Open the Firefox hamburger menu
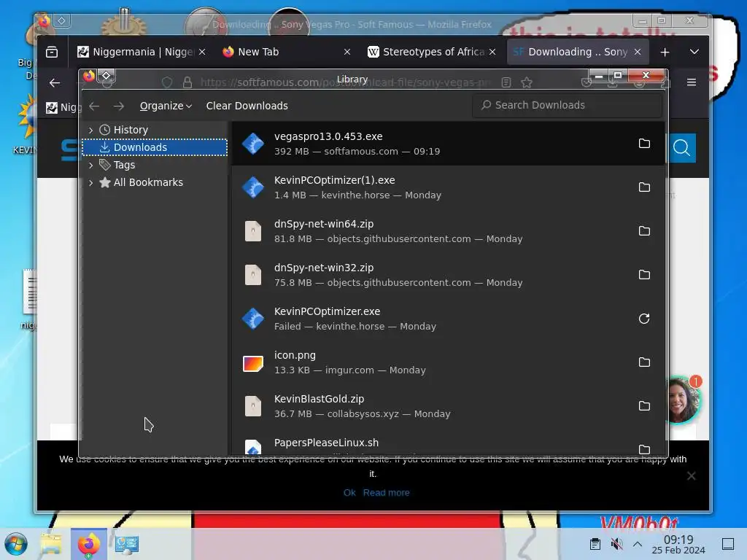This screenshot has width=747, height=560. coord(692,82)
